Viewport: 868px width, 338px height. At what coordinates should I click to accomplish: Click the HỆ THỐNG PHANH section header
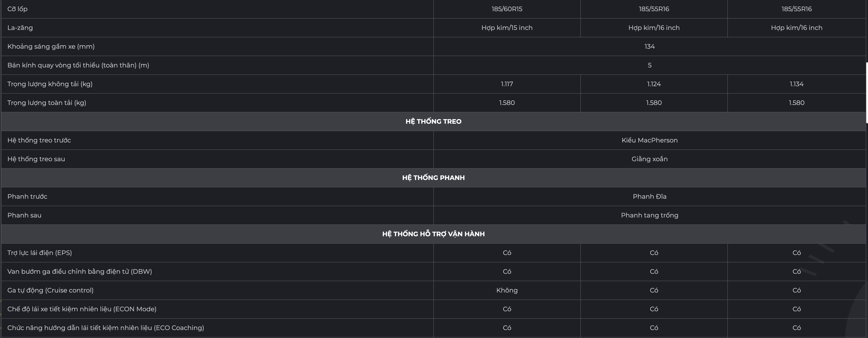point(433,178)
